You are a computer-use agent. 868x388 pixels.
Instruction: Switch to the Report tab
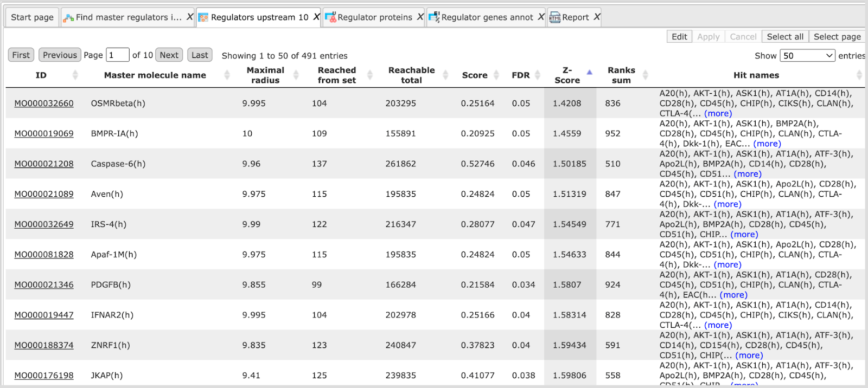pos(576,17)
